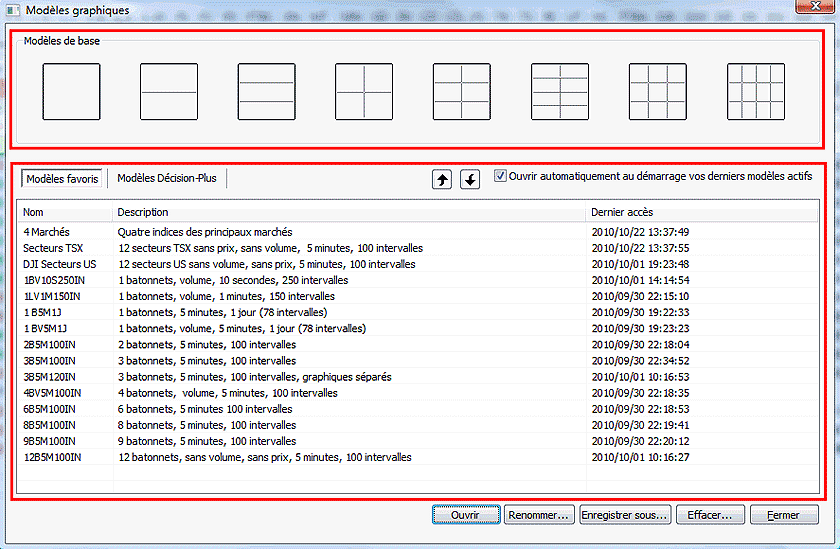This screenshot has width=840, height=549.
Task: Pick the eight-pane layout with four rows
Action: coord(560,92)
